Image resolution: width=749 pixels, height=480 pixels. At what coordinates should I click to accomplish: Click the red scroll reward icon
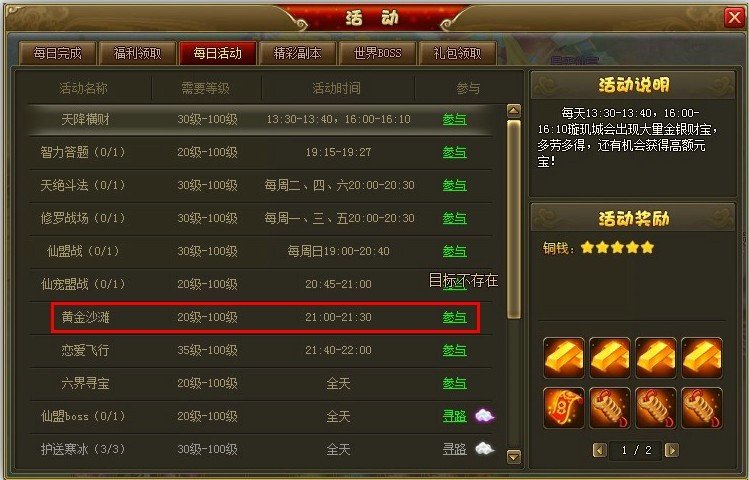tap(564, 408)
